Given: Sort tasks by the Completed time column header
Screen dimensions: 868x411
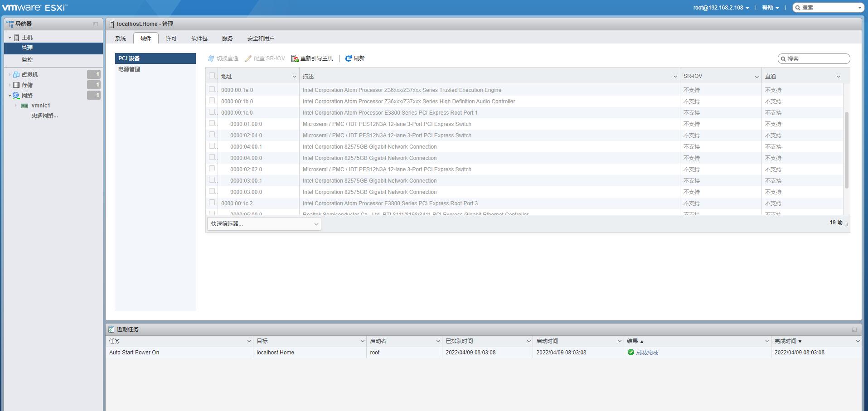Looking at the screenshot, I should 816,341.
